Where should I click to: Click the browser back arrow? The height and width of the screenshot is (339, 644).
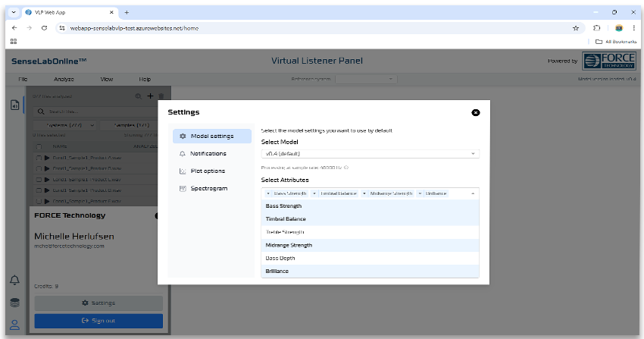(14, 28)
